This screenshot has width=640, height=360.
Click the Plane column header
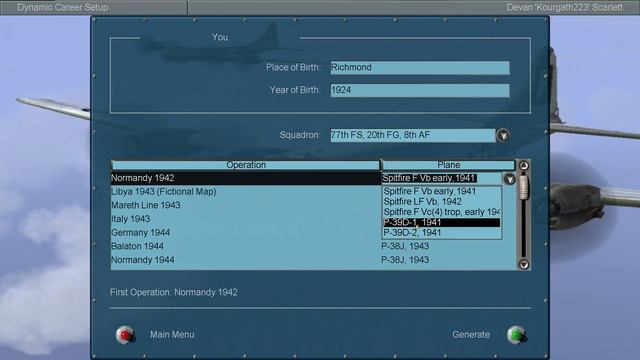[448, 165]
